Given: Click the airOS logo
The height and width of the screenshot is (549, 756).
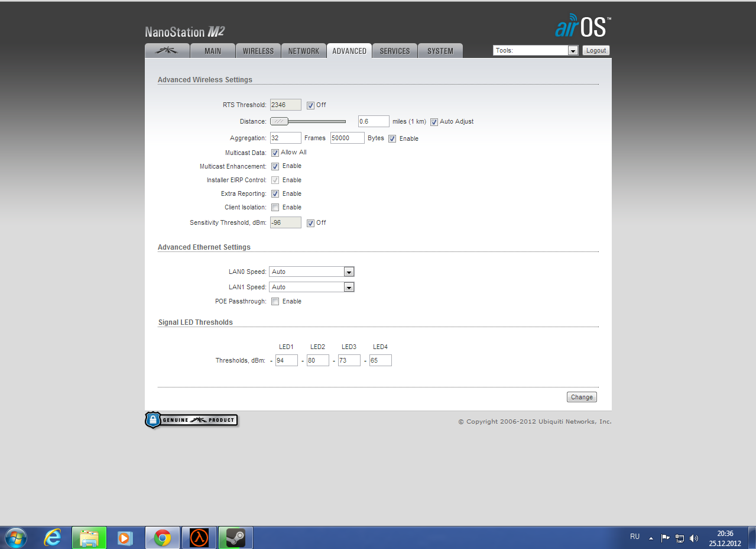Looking at the screenshot, I should coord(583,26).
